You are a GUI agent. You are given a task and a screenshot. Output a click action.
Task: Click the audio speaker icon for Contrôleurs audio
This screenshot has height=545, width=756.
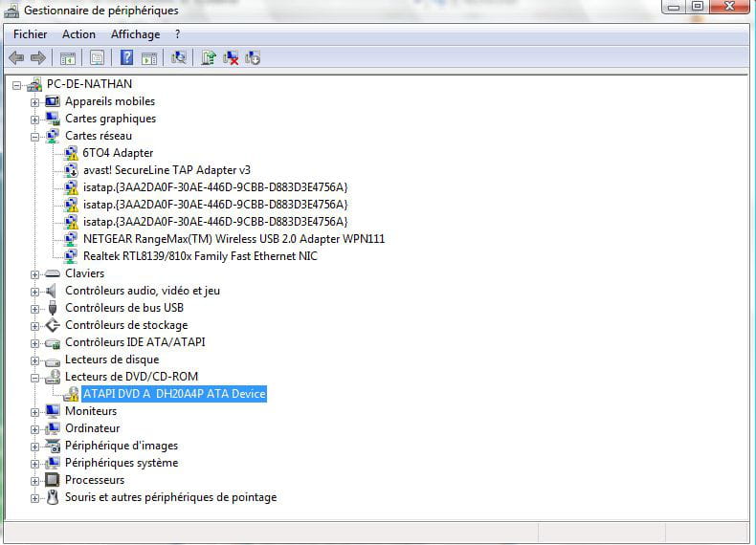(x=52, y=291)
